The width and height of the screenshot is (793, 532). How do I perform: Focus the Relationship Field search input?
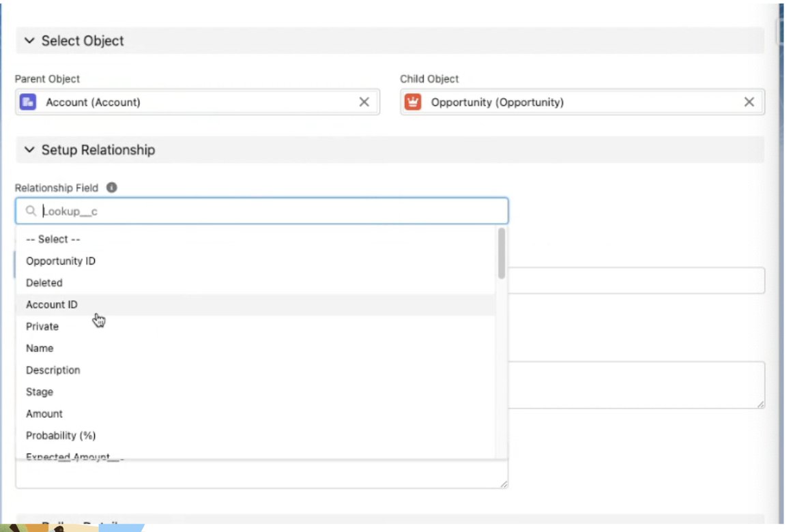pos(261,211)
